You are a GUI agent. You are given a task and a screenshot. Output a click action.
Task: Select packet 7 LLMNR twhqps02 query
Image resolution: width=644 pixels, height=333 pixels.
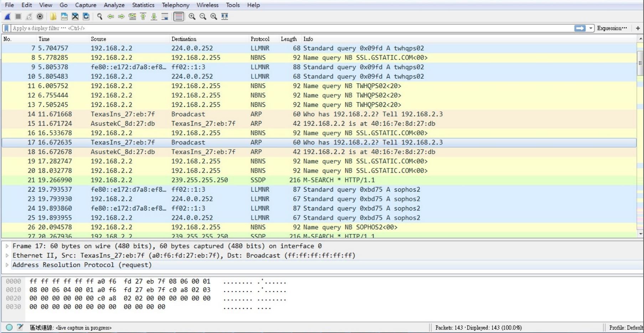click(x=319, y=48)
